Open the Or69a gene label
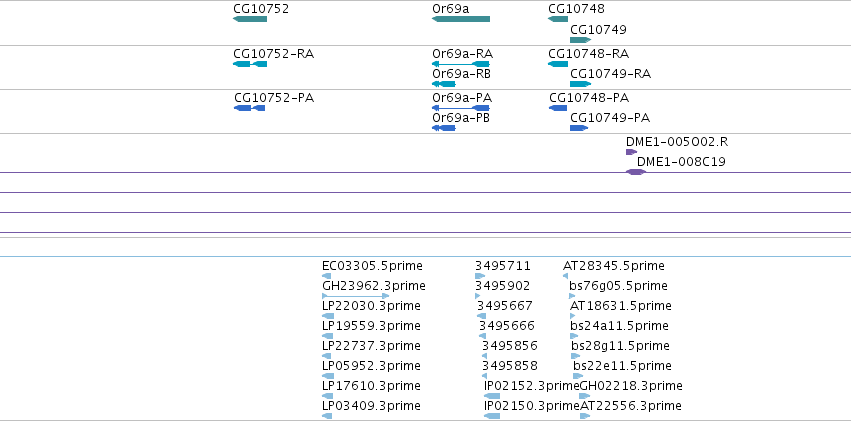Screen dimensions: 851x421 click(450, 9)
